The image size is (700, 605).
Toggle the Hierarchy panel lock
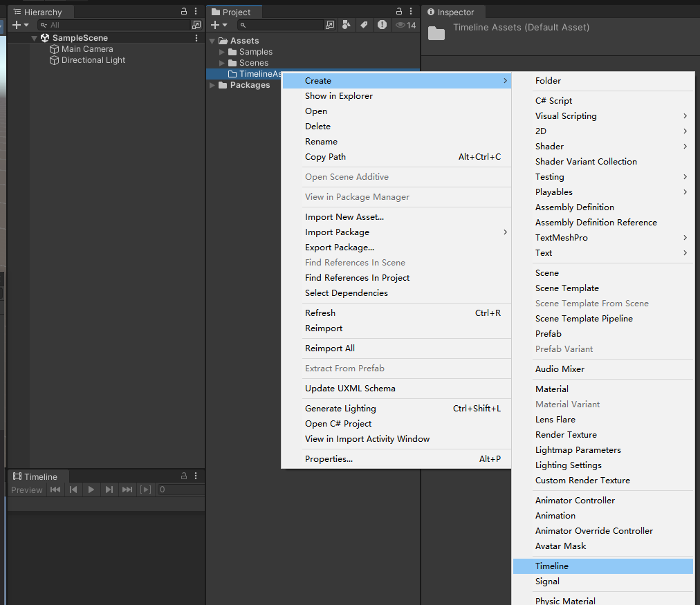point(184,12)
